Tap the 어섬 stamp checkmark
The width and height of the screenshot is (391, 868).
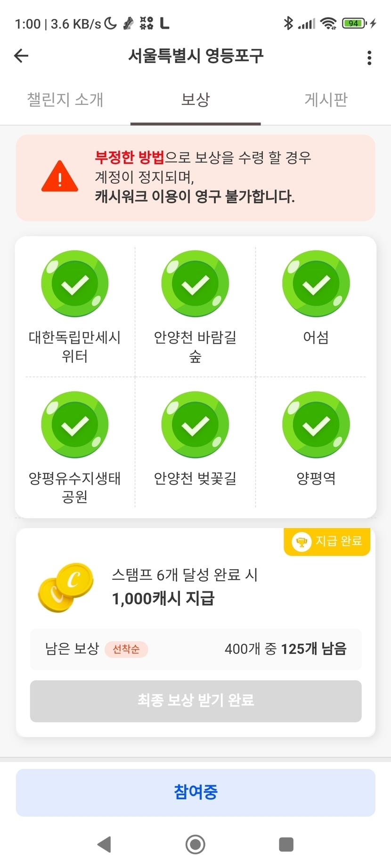(x=316, y=284)
